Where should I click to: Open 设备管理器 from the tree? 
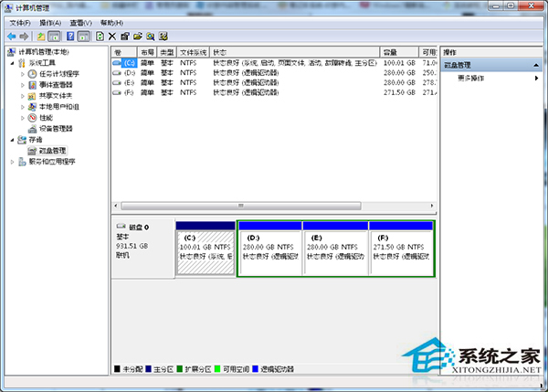pyautogui.click(x=56, y=129)
